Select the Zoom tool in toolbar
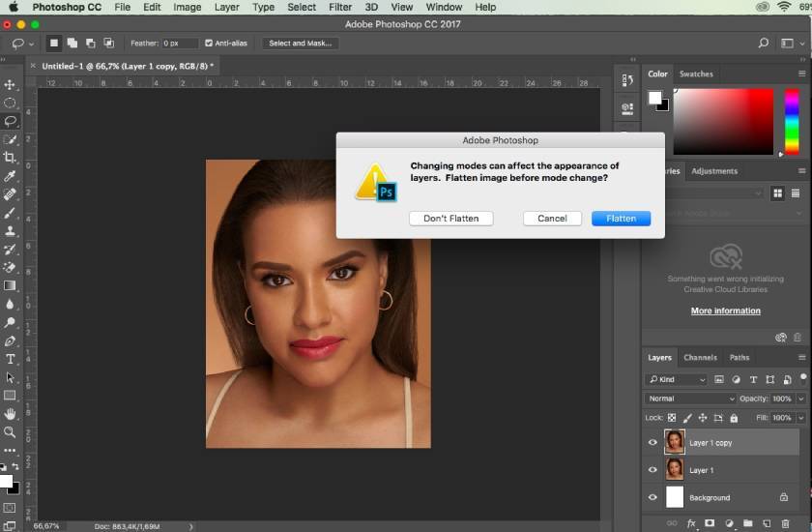812x532 pixels. (x=10, y=432)
